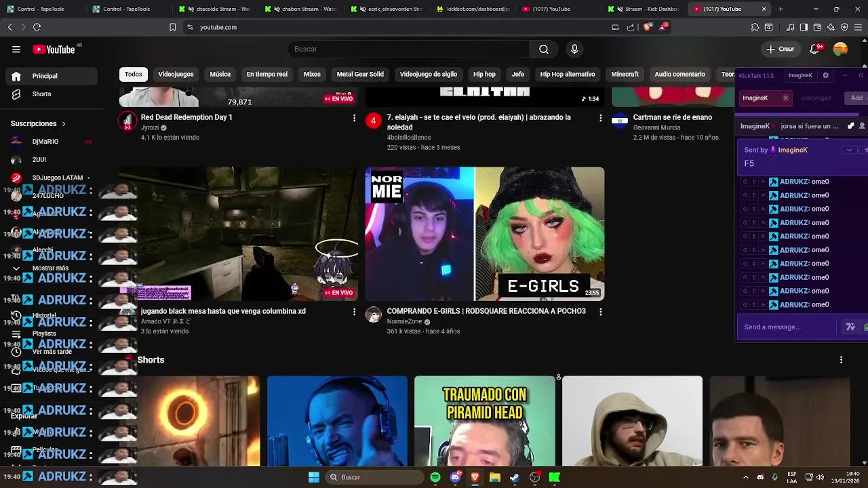Click the share icon in address bar
This screenshot has height=488, width=868.
click(631, 27)
